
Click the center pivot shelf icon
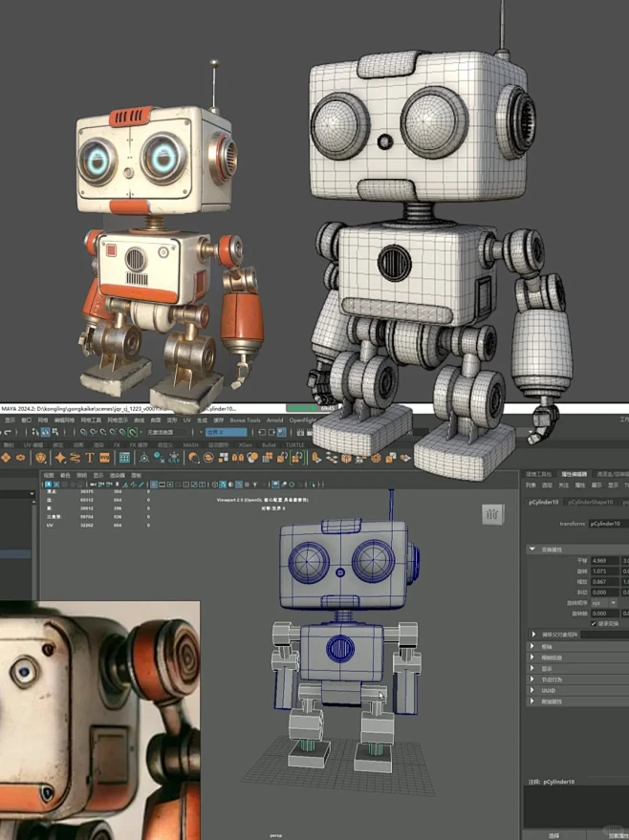coord(144,458)
